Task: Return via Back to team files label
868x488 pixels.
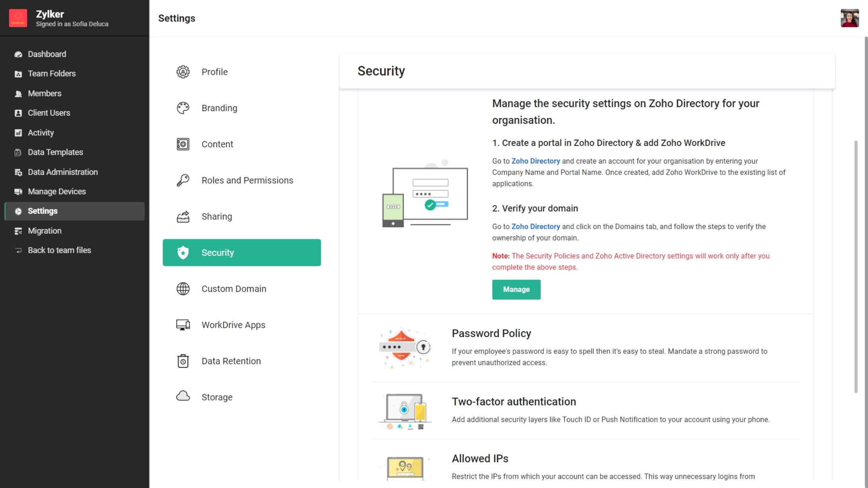Action: (x=59, y=251)
